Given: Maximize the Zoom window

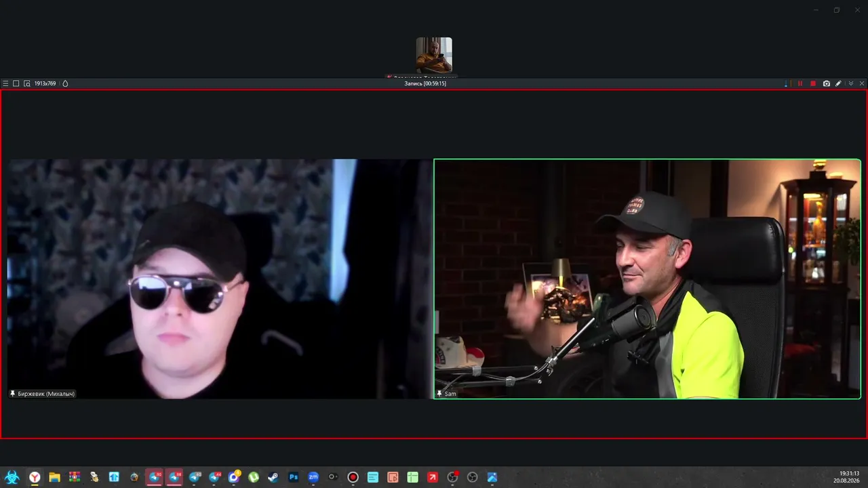Looking at the screenshot, I should tap(837, 9).
